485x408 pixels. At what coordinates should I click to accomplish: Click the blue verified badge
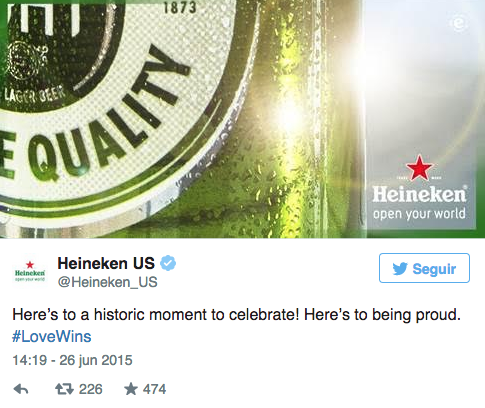tap(168, 263)
